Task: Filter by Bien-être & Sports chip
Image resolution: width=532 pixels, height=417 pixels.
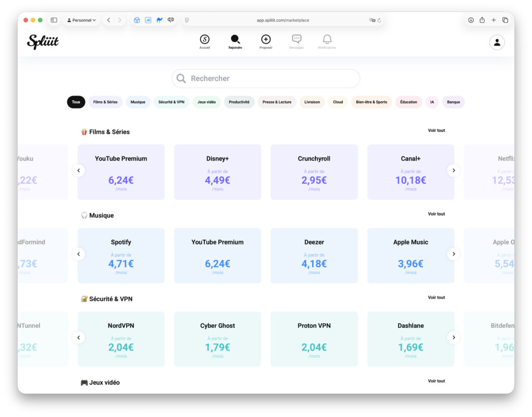Action: click(371, 102)
